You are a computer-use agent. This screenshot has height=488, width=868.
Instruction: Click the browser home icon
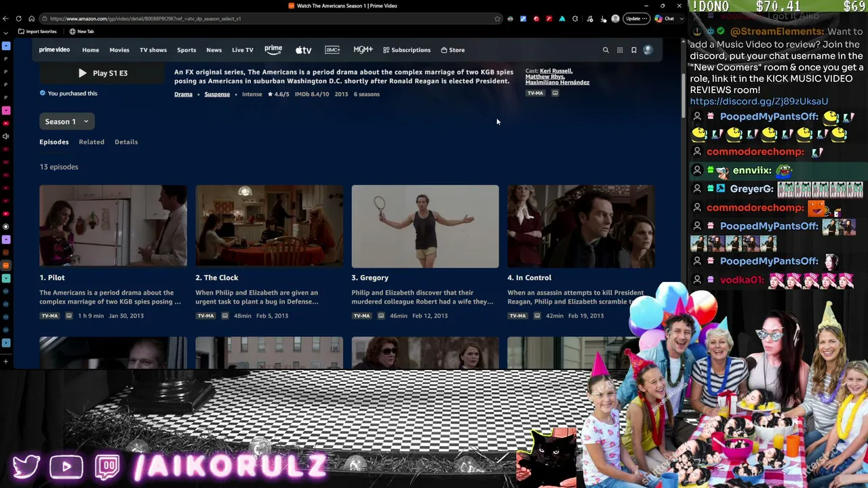31,18
